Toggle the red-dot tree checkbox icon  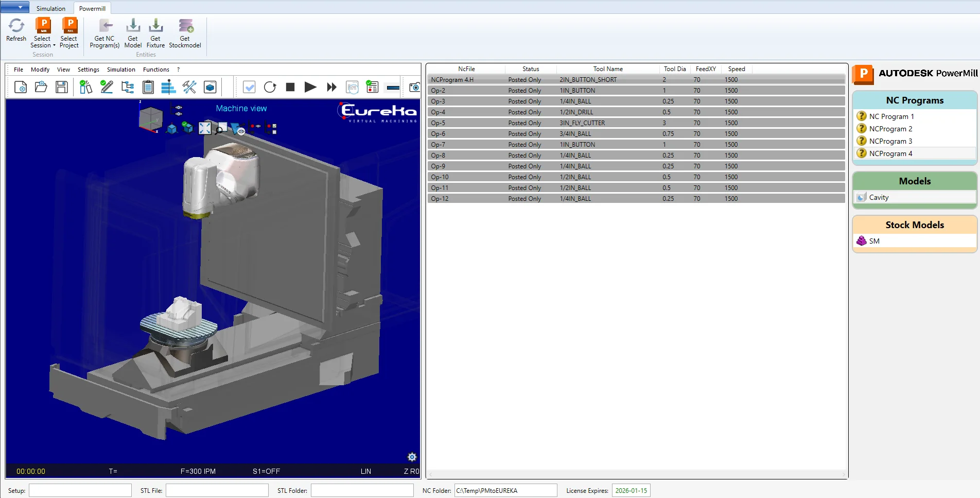tap(271, 128)
